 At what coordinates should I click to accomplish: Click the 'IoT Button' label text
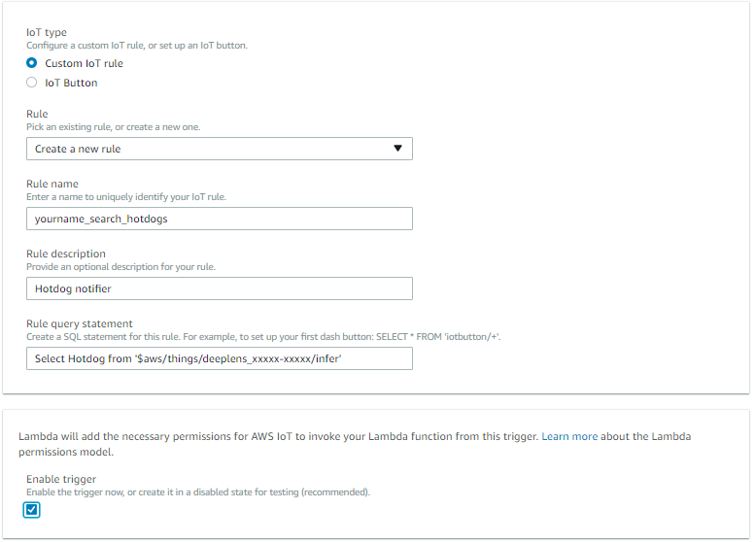click(x=71, y=83)
